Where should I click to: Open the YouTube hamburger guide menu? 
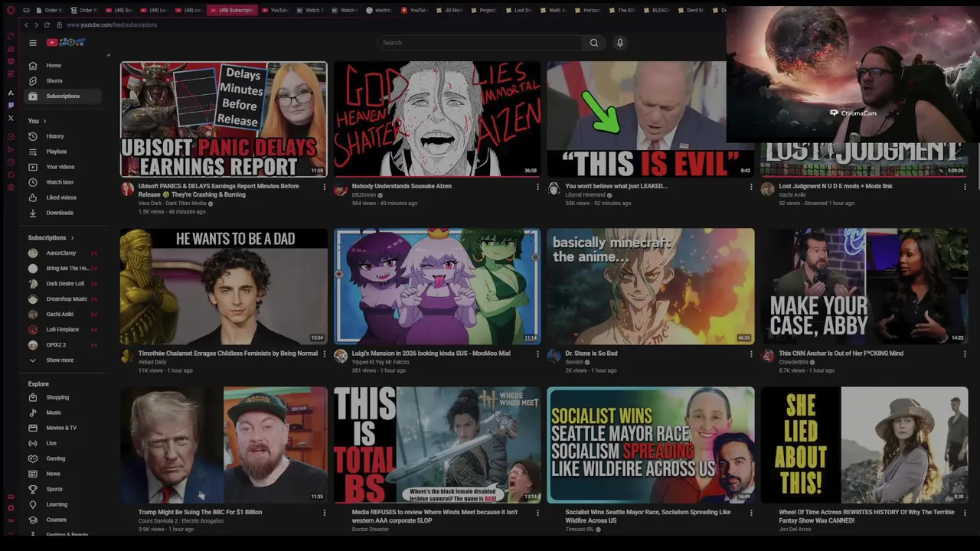(x=33, y=43)
